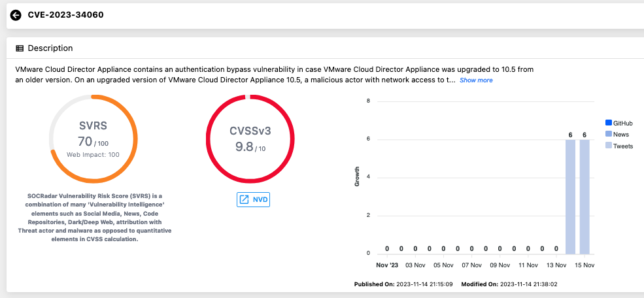Click the Growth axis label

[357, 176]
